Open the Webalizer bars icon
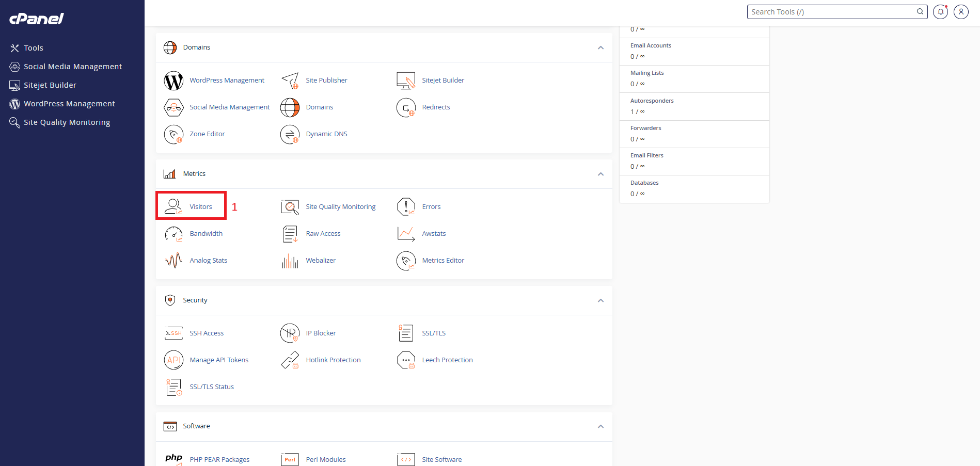This screenshot has height=466, width=980. (x=290, y=261)
